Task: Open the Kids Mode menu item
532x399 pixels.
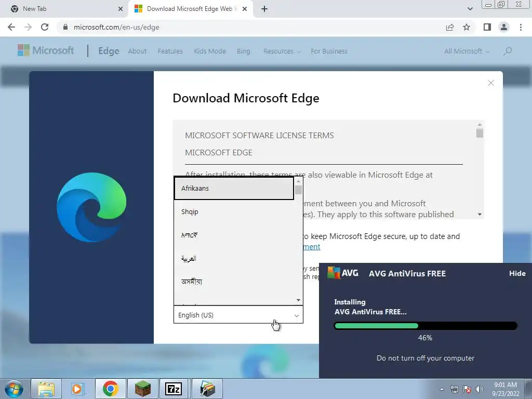Action: pos(210,51)
